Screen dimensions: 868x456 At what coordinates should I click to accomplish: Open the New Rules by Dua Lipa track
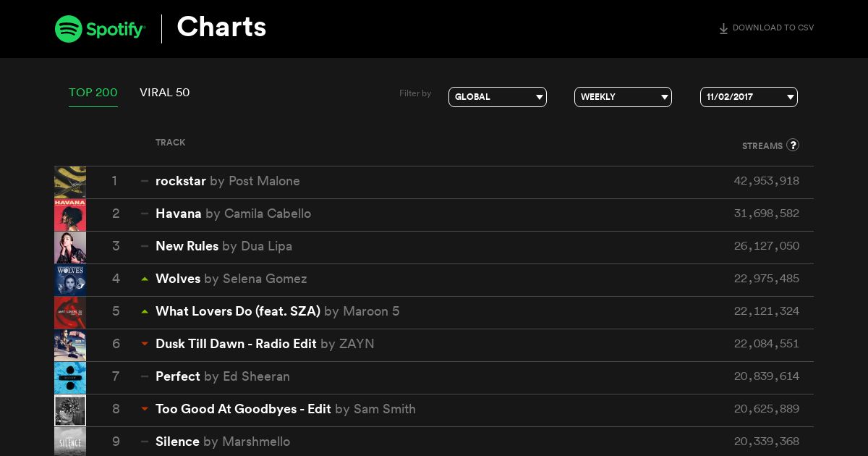[x=224, y=246]
